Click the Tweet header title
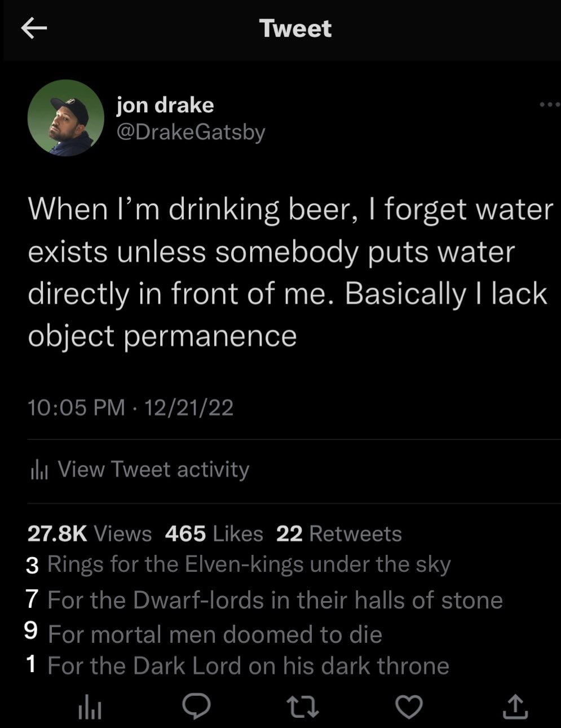 tap(295, 28)
